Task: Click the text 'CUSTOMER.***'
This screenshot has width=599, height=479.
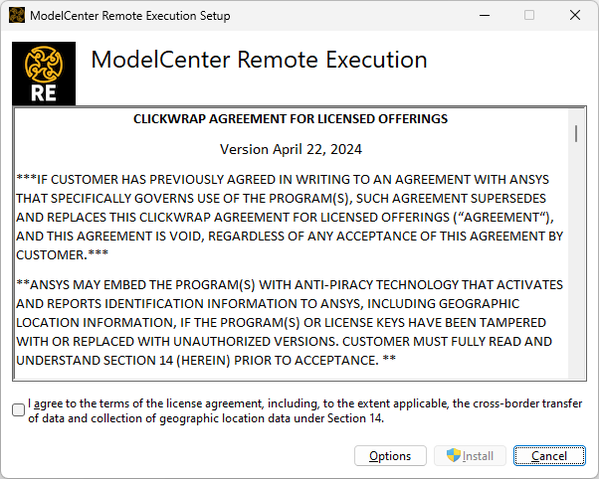Action: (x=62, y=255)
